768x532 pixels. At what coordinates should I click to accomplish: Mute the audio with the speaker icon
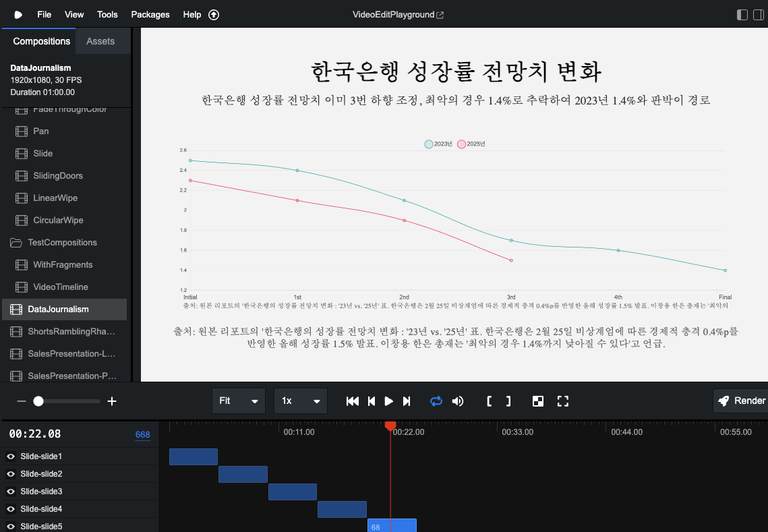458,401
